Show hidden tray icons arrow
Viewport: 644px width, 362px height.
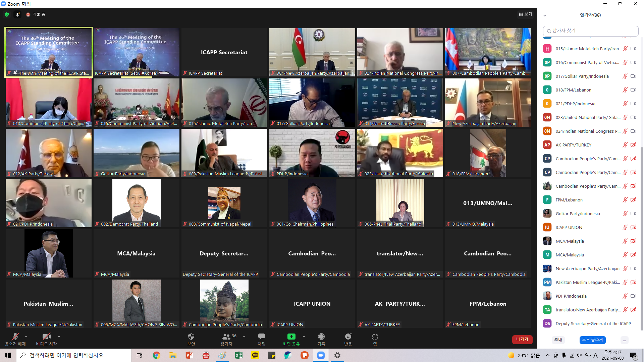point(547,355)
